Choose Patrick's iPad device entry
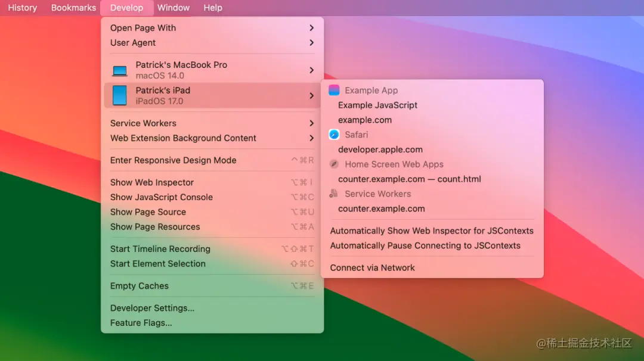Viewport: 644px width, 361px height. coord(212,95)
